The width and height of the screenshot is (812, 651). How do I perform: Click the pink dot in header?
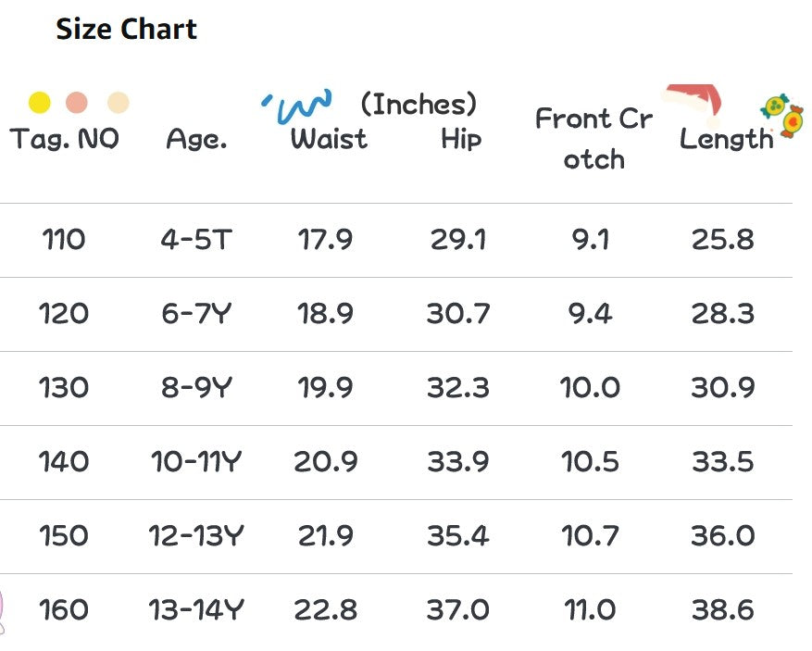(x=78, y=102)
